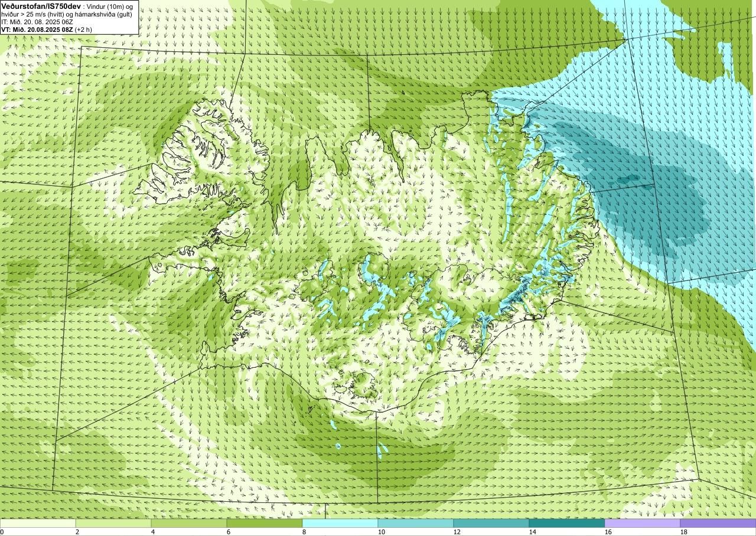Click the light green 2–4 m/s legend swatch
Viewport: 756px width, 536px height.
pos(113,523)
